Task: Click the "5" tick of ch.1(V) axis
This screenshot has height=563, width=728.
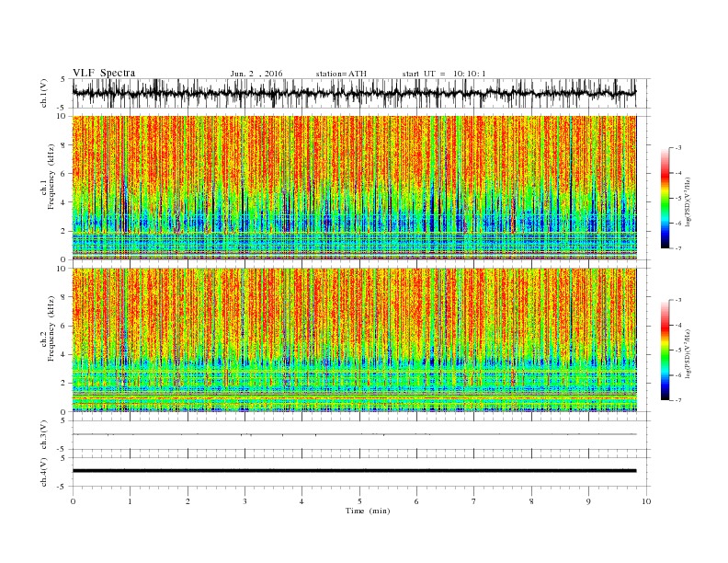Action: point(63,79)
